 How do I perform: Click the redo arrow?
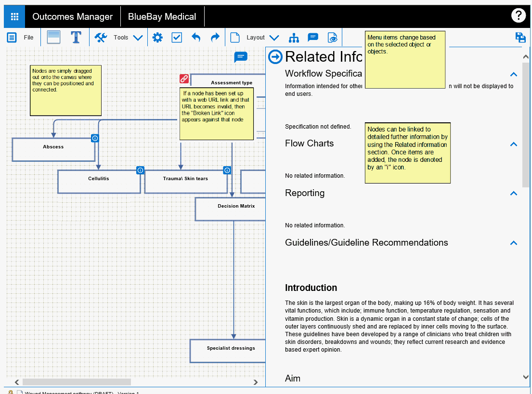[x=215, y=38]
